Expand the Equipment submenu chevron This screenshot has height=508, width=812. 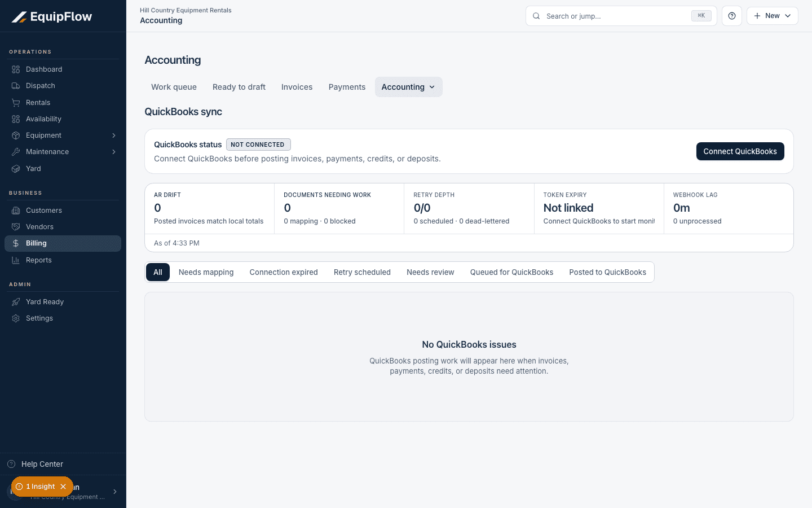click(x=114, y=135)
